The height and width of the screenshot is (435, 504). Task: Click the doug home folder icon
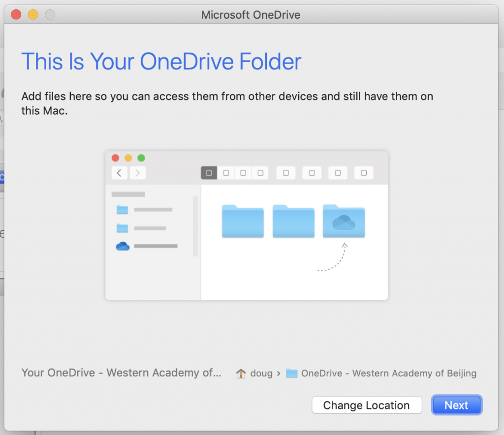[241, 373]
